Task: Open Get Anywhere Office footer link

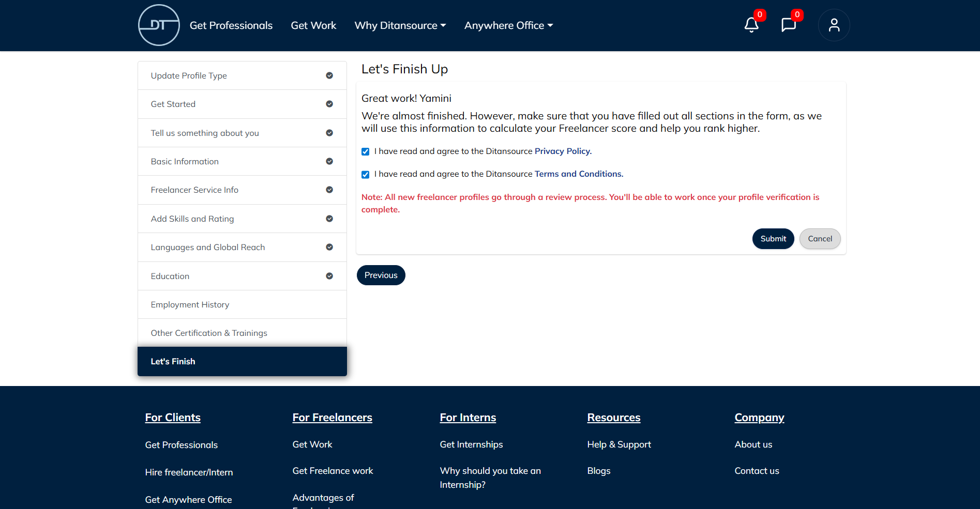Action: point(189,500)
